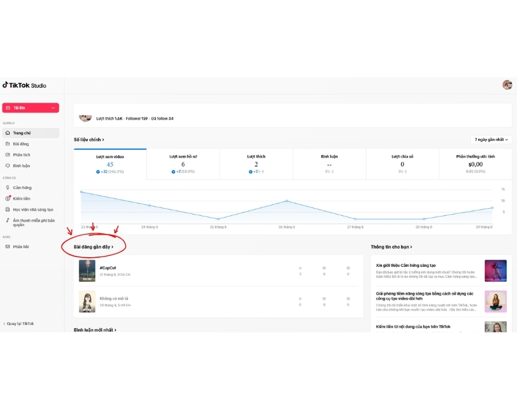Click the TikTok Studio logo
Image resolution: width=517 pixels, height=420 pixels.
[25, 85]
